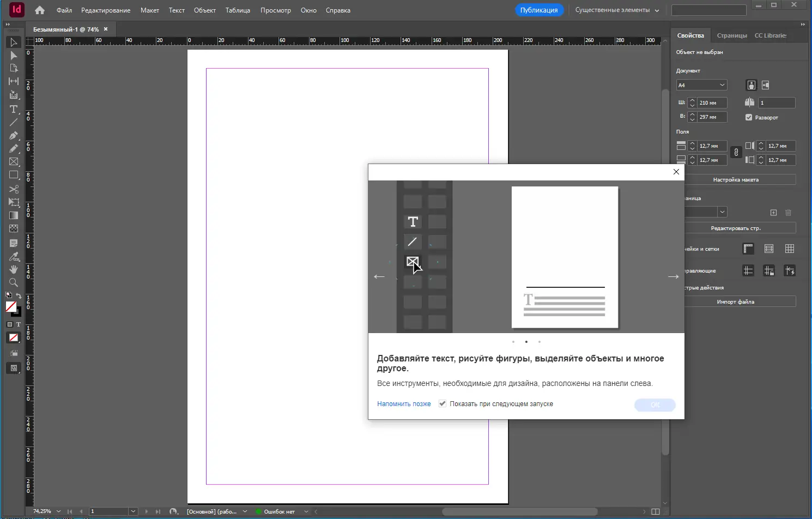The image size is (812, 519).
Task: Toggle the margins chain link icon
Action: pyautogui.click(x=736, y=153)
